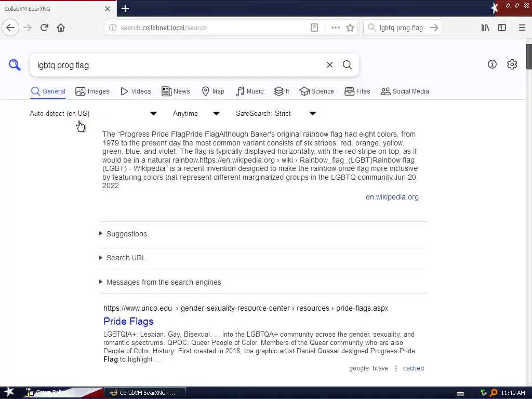Switch to the Map tab
The image size is (532, 399).
(213, 91)
